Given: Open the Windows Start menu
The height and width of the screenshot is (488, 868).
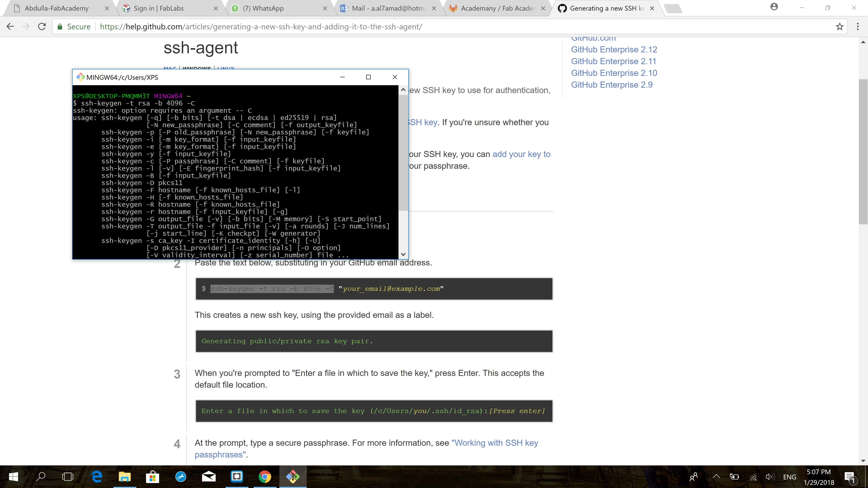Looking at the screenshot, I should point(14,476).
